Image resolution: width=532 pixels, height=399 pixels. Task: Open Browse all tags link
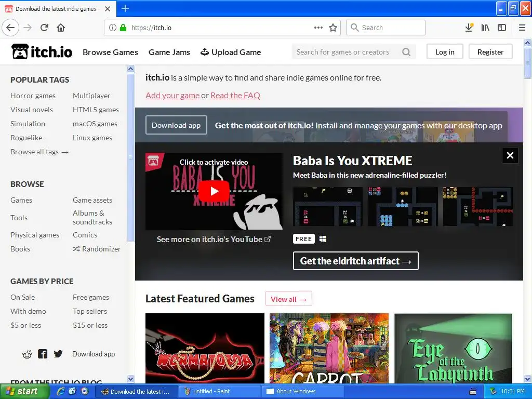coord(39,152)
